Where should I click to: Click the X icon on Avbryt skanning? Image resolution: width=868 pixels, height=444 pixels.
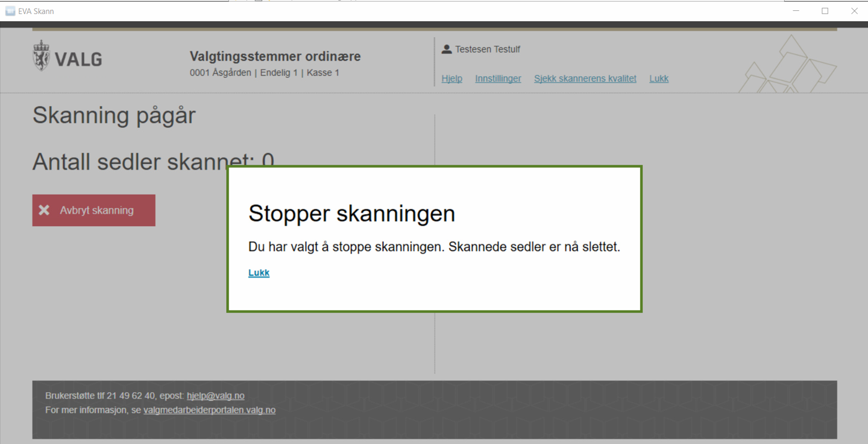[44, 211]
